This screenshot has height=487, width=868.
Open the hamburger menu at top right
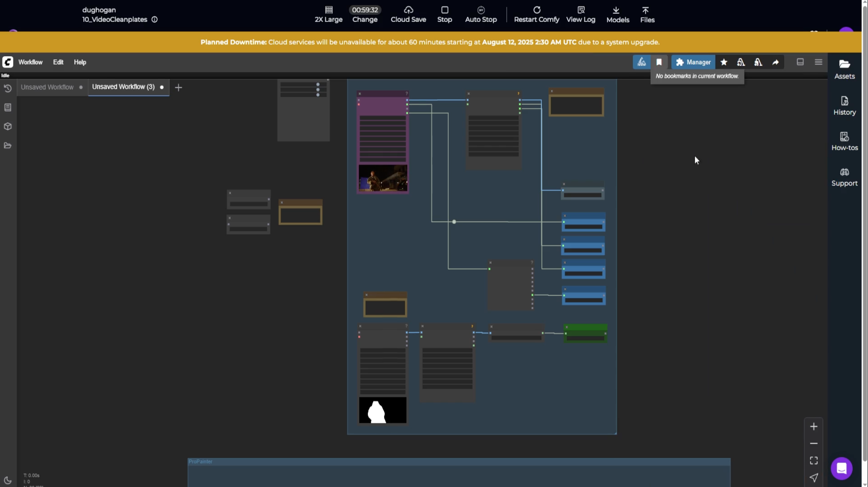(818, 62)
